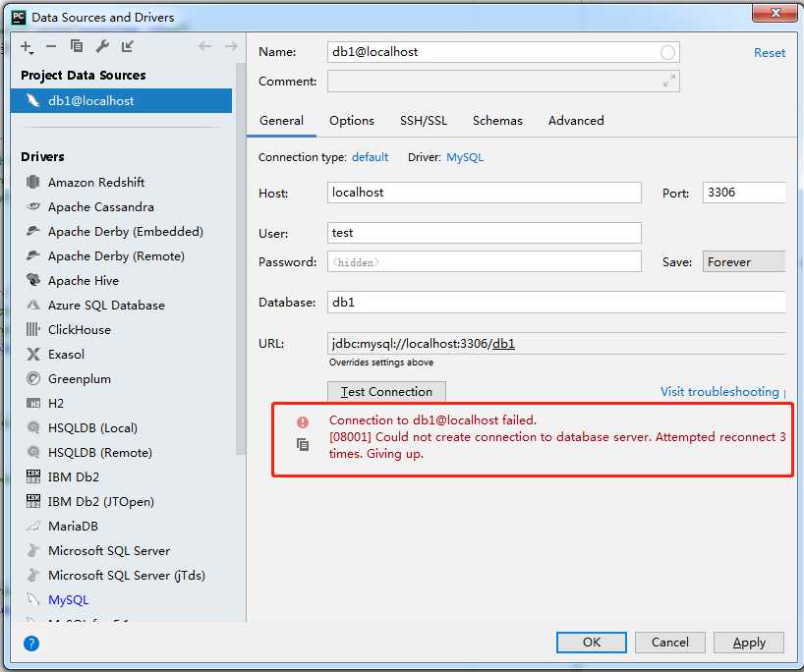The height and width of the screenshot is (672, 804).
Task: Select HSQLDB (Remote) driver
Action: click(88, 453)
